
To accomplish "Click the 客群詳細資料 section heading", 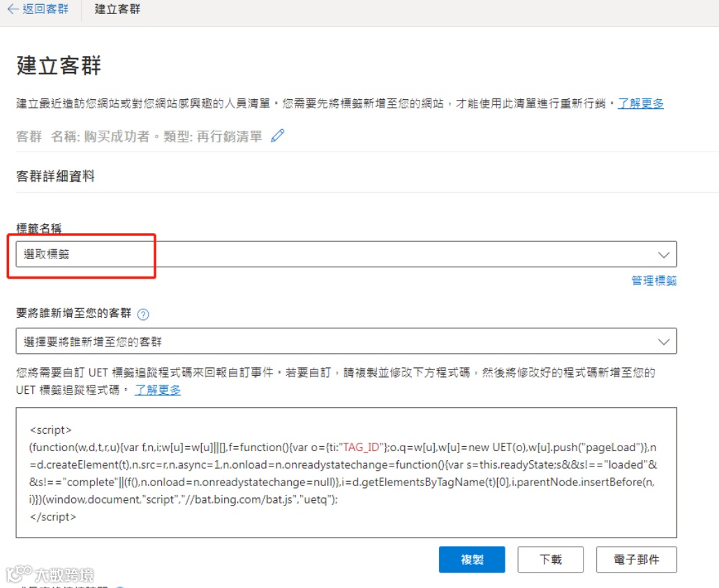I will click(x=55, y=176).
